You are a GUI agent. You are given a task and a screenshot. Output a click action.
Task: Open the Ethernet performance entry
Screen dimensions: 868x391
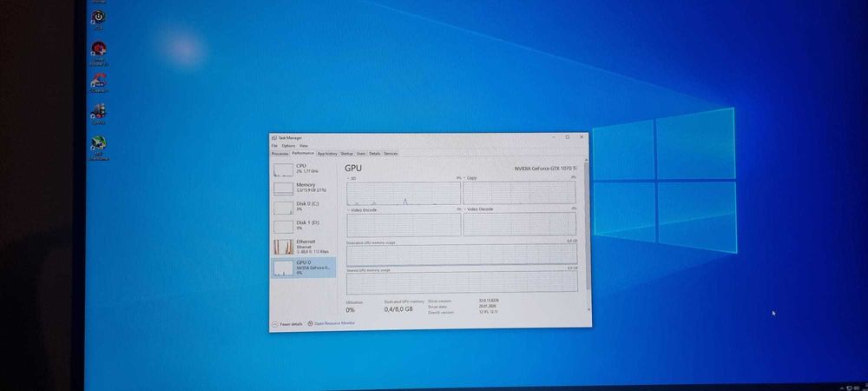point(303,246)
